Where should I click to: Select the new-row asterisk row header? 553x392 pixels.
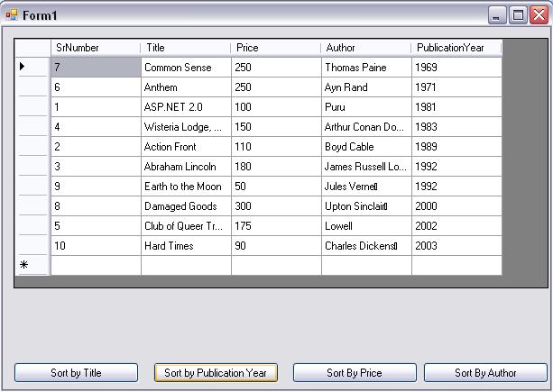pyautogui.click(x=32, y=265)
